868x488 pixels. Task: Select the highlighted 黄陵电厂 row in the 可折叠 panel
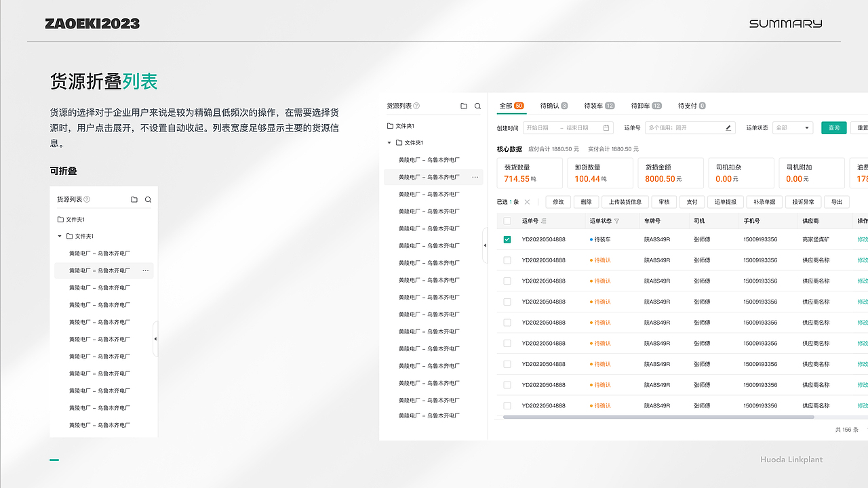click(104, 270)
